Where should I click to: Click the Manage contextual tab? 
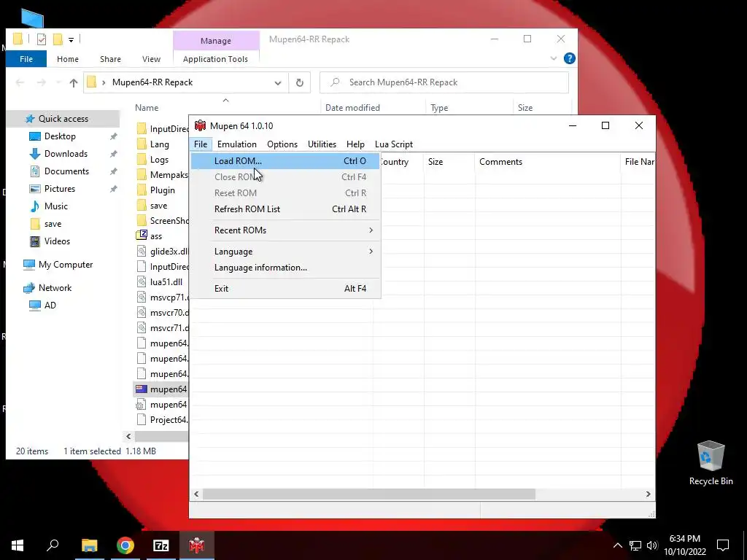(216, 41)
